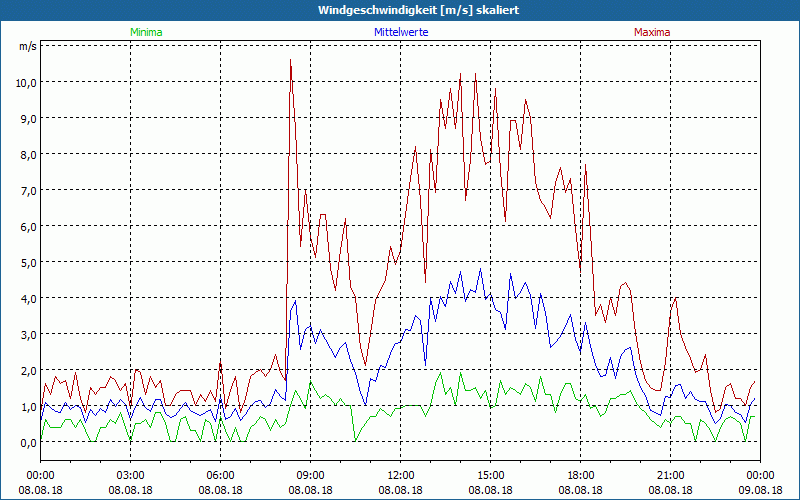
Task: Click the '5,0' y-axis value
Action: click(x=29, y=262)
